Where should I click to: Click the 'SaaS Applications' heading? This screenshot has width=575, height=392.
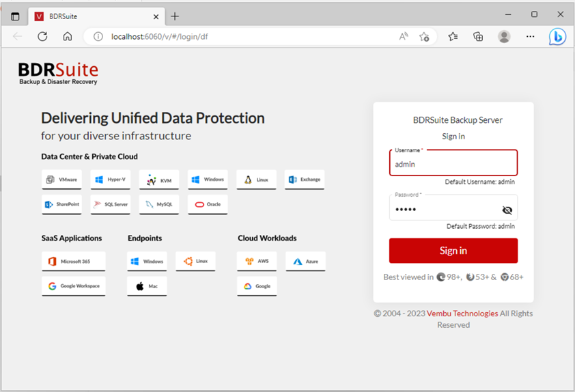click(x=72, y=238)
